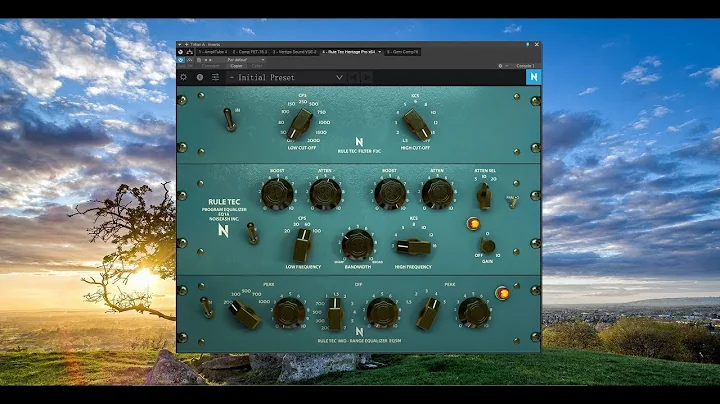This screenshot has height=404, width=720.
Task: Click the bypass power icon left of the tabs
Action: pos(180,52)
